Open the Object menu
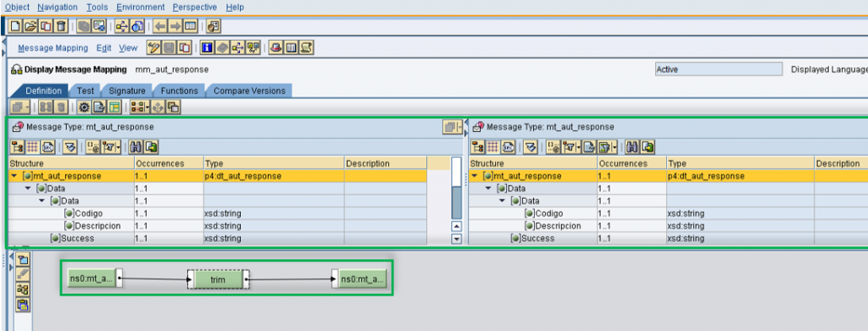 tap(17, 7)
